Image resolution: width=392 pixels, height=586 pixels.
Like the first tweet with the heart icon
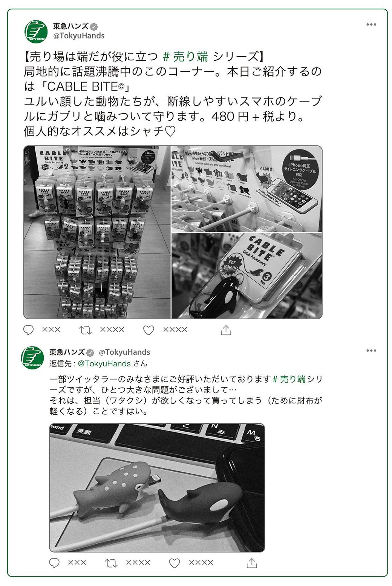[x=149, y=330]
